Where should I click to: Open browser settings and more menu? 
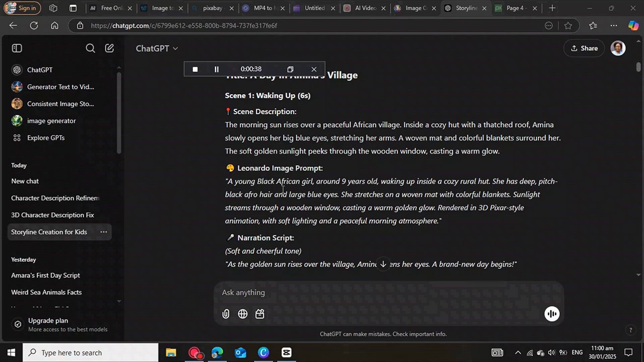click(x=614, y=25)
